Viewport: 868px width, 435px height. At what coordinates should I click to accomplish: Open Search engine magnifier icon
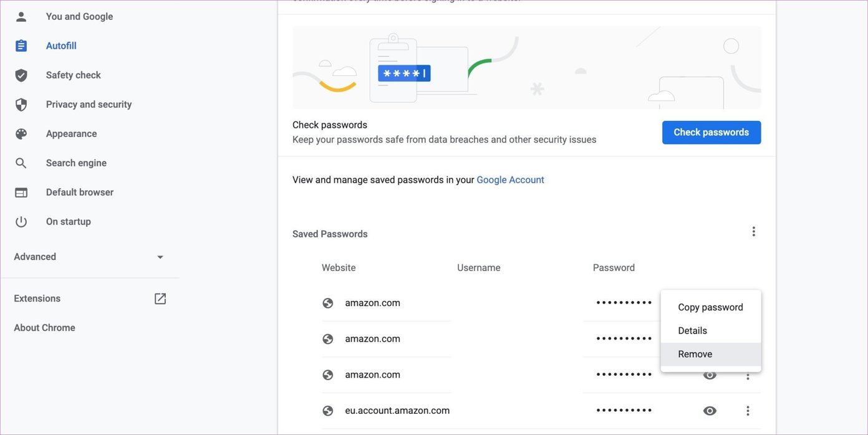tap(21, 163)
